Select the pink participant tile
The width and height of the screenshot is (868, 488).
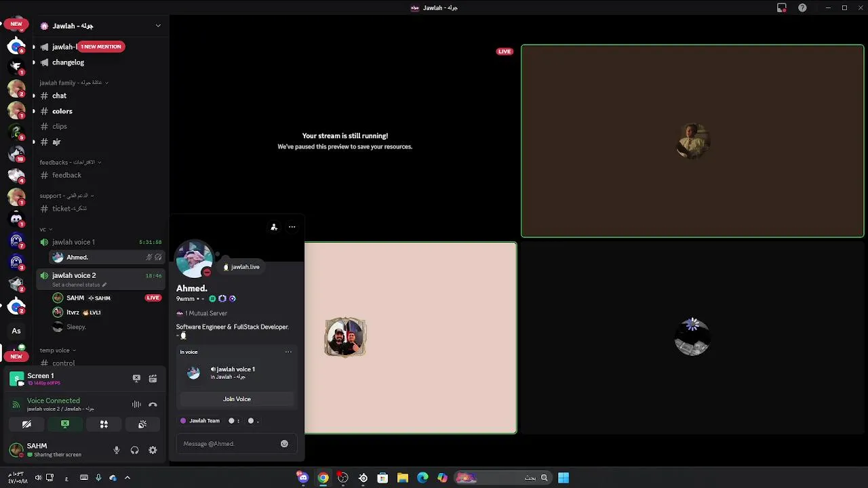coord(410,338)
